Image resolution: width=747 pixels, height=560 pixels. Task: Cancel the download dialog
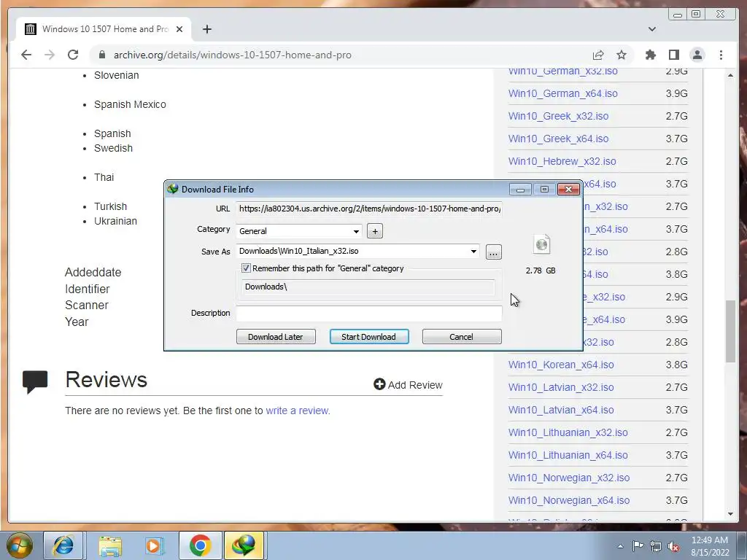462,337
